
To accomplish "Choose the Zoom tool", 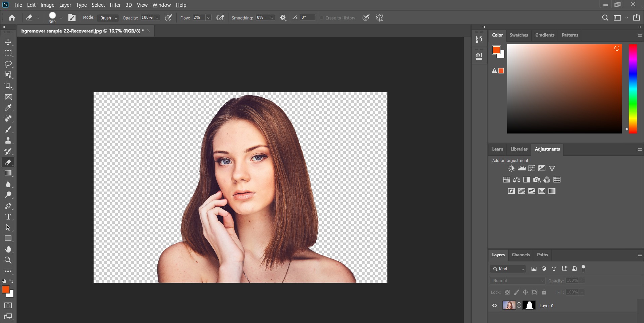I will [x=8, y=260].
